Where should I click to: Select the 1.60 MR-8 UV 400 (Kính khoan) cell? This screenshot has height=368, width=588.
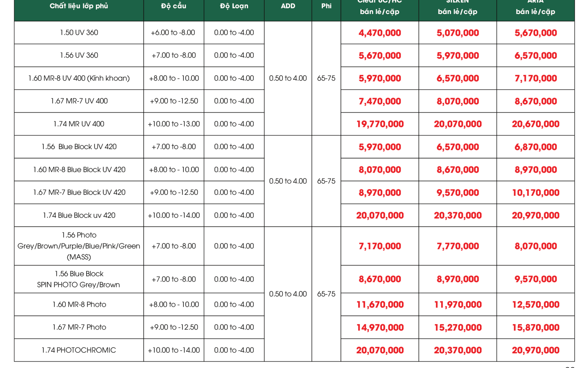click(x=79, y=78)
